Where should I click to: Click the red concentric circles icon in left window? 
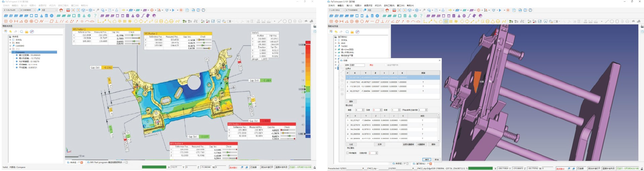pos(26,21)
